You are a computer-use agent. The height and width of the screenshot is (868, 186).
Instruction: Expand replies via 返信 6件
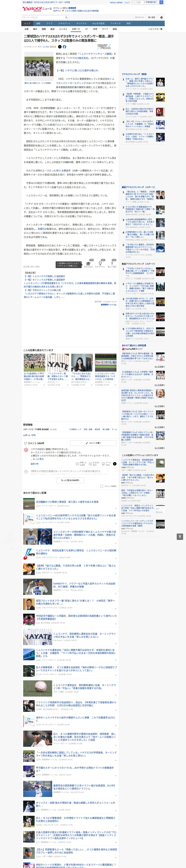point(34,464)
